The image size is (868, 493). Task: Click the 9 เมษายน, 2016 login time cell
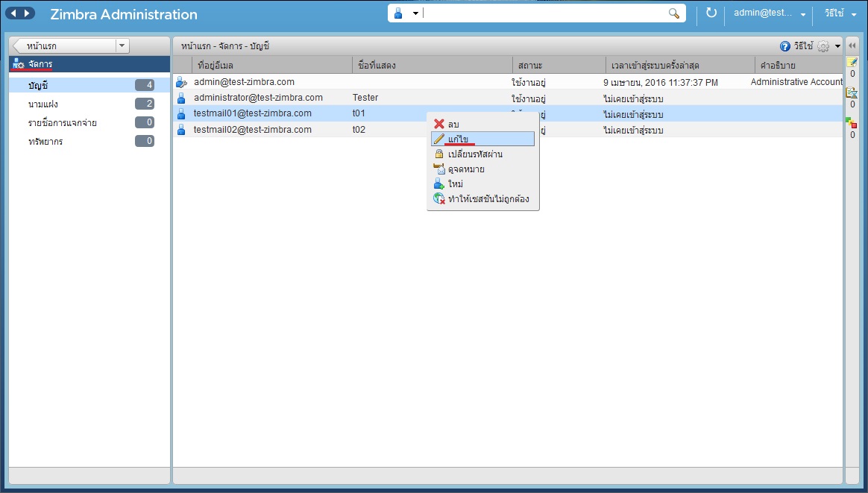(661, 83)
